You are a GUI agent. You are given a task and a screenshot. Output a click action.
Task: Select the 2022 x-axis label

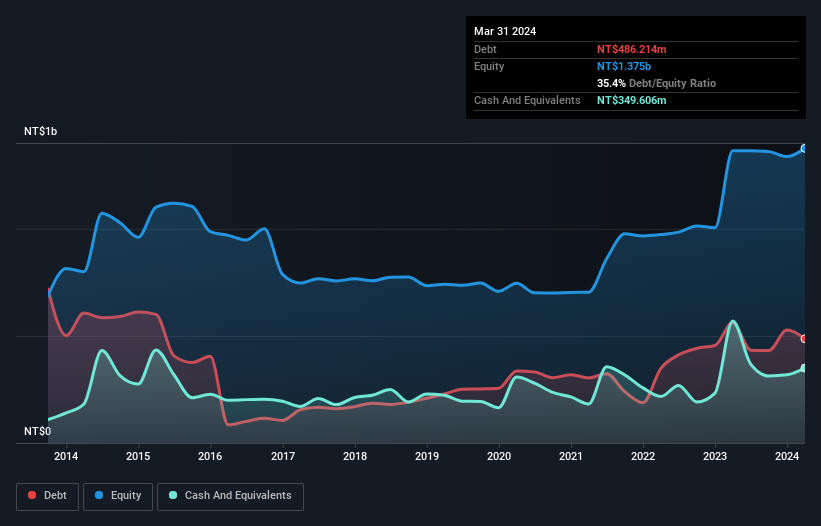pos(643,457)
